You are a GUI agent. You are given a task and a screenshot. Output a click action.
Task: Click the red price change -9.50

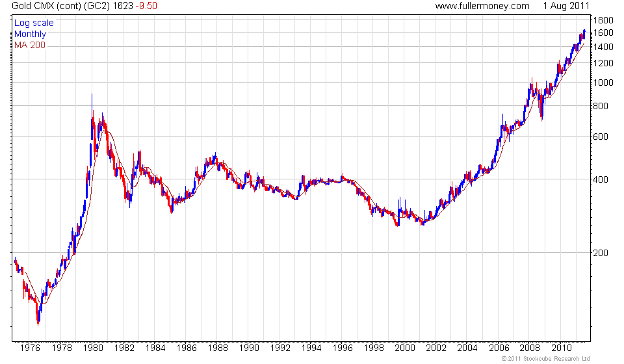146,6
